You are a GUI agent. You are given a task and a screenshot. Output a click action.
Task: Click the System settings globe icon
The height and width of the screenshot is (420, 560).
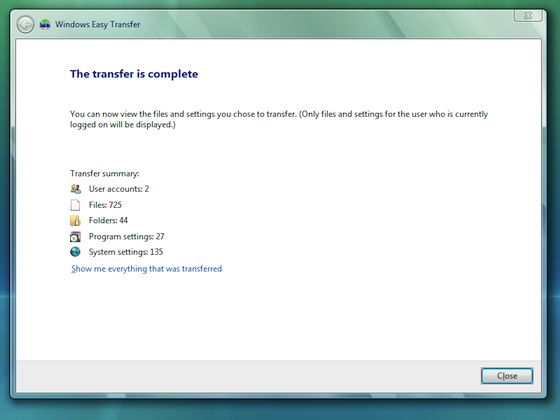[x=75, y=252]
